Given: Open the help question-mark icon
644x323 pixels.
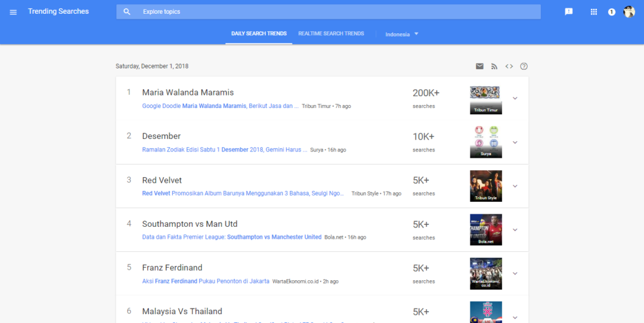Looking at the screenshot, I should coord(524,66).
